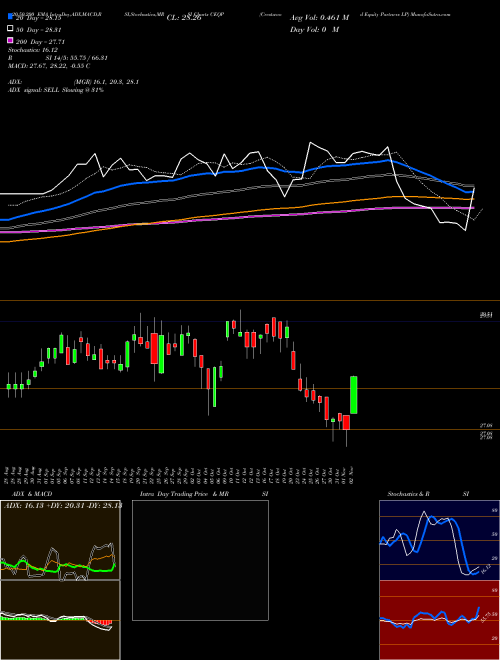This screenshot has width=500, height=660.
Task: Select the CL: 28.26 closing price text
Action: tap(184, 18)
